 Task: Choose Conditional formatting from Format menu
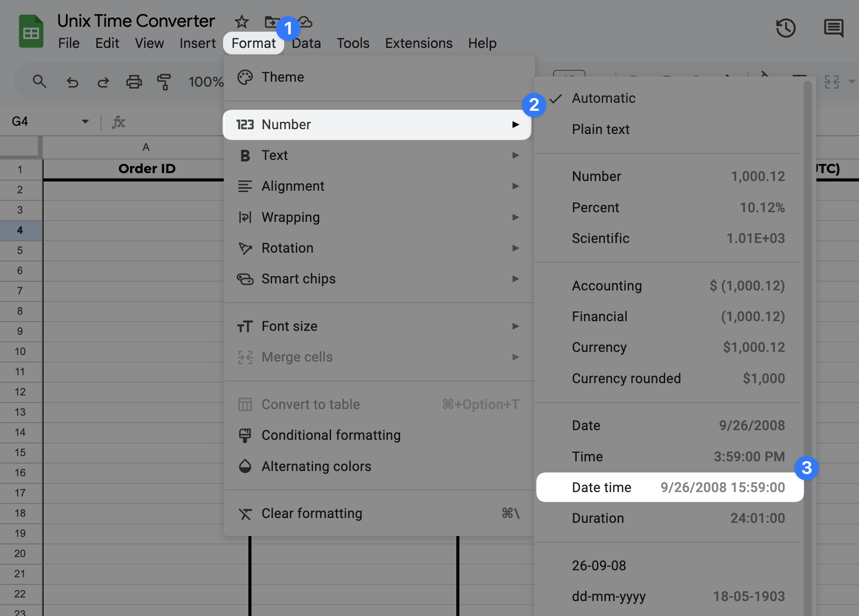point(331,435)
